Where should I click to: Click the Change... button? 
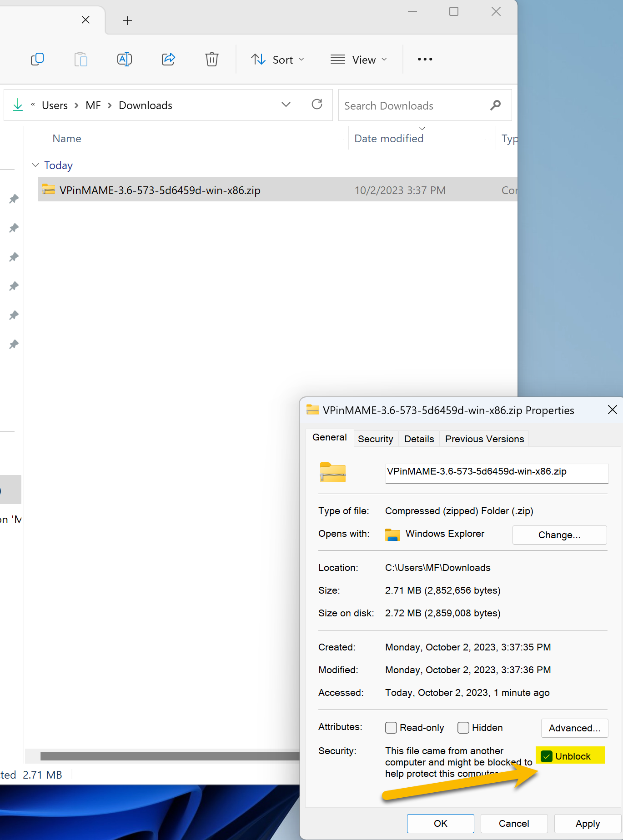click(x=559, y=535)
